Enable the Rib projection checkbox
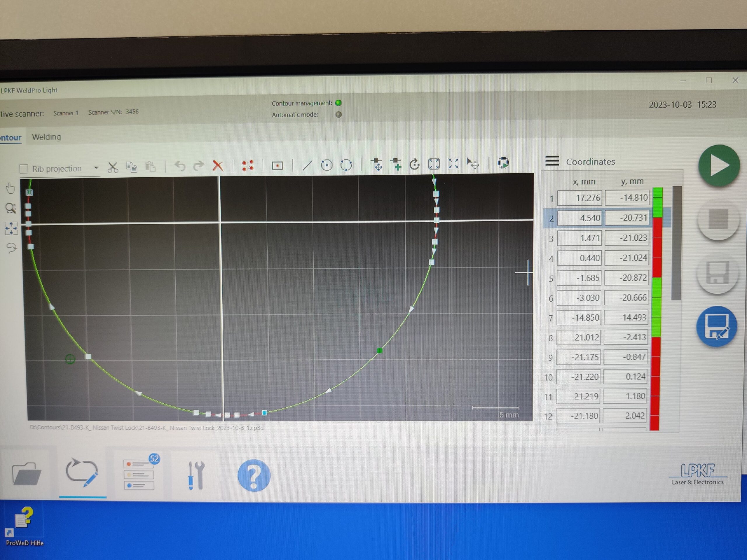The height and width of the screenshot is (560, 747). 24,169
